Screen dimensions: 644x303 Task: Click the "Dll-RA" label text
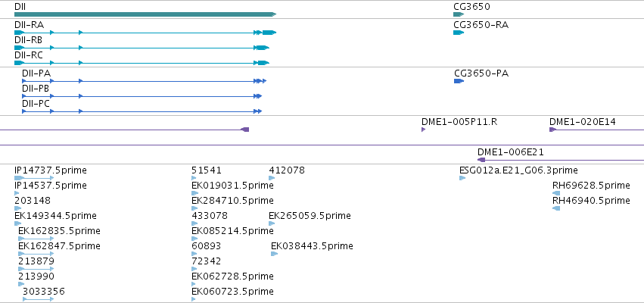29,25
